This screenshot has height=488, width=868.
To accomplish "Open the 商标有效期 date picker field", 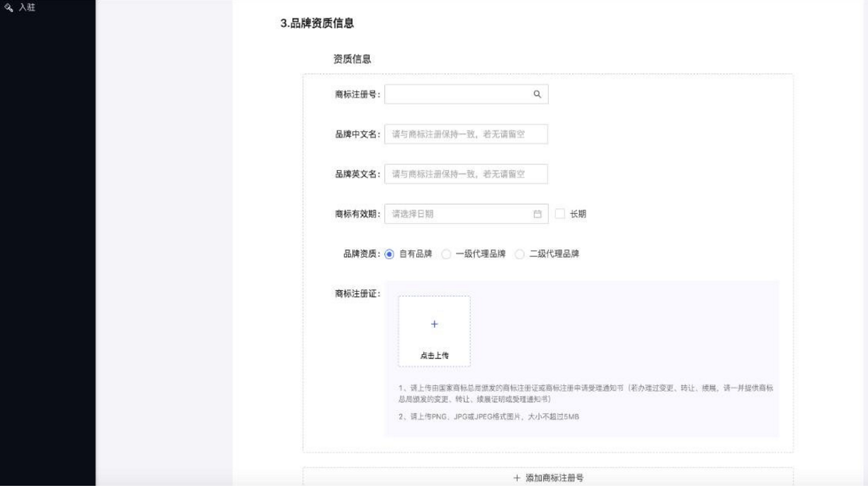I will (x=459, y=214).
